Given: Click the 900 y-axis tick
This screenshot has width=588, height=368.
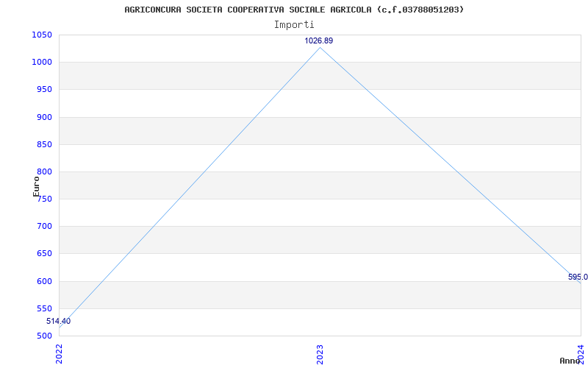Looking at the screenshot, I should (x=44, y=117).
